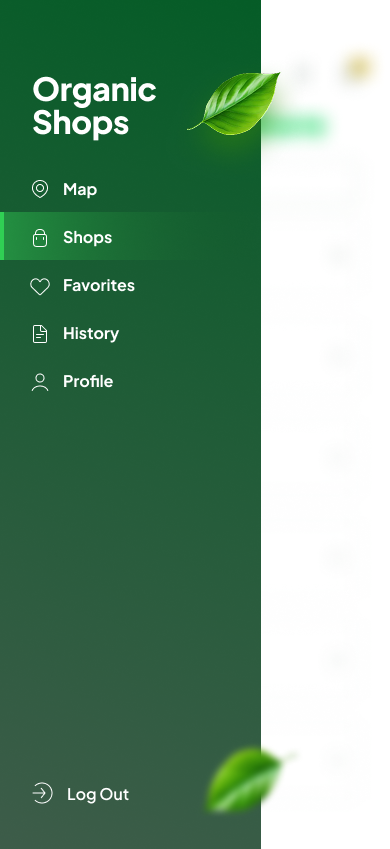Click the document History icon
390x849 pixels.
pos(40,334)
